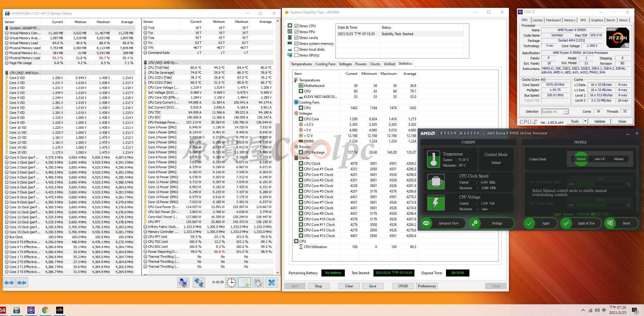Click HWiNFO expand columns left-right arrows icon

[9, 283]
